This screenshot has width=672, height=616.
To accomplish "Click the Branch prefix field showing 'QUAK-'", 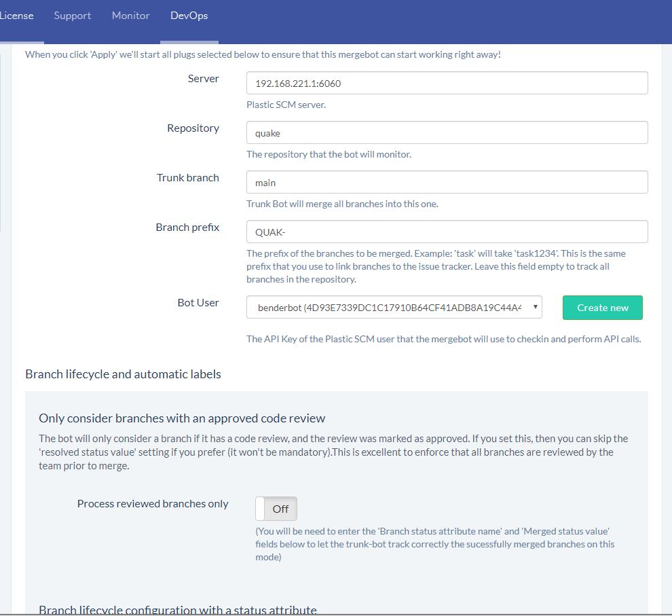I will click(x=447, y=231).
